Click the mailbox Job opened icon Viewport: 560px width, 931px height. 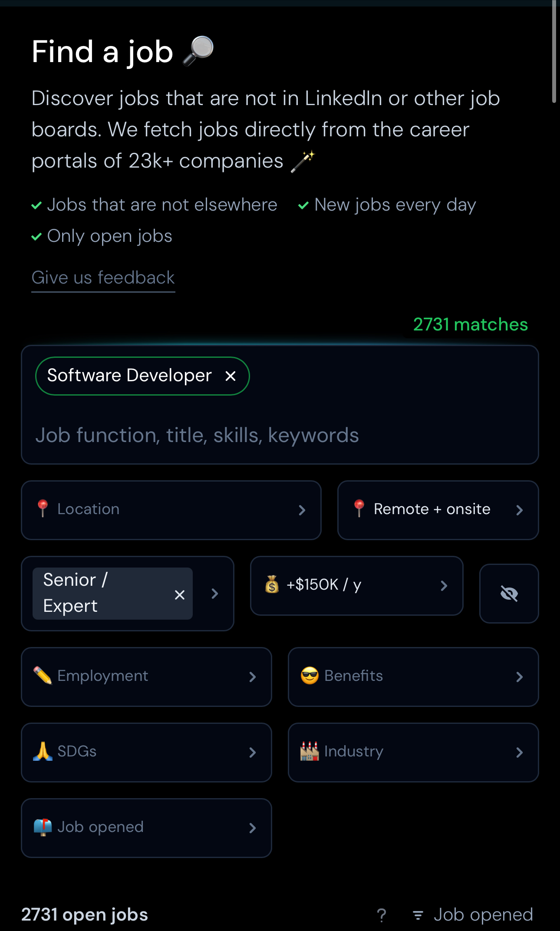(43, 827)
